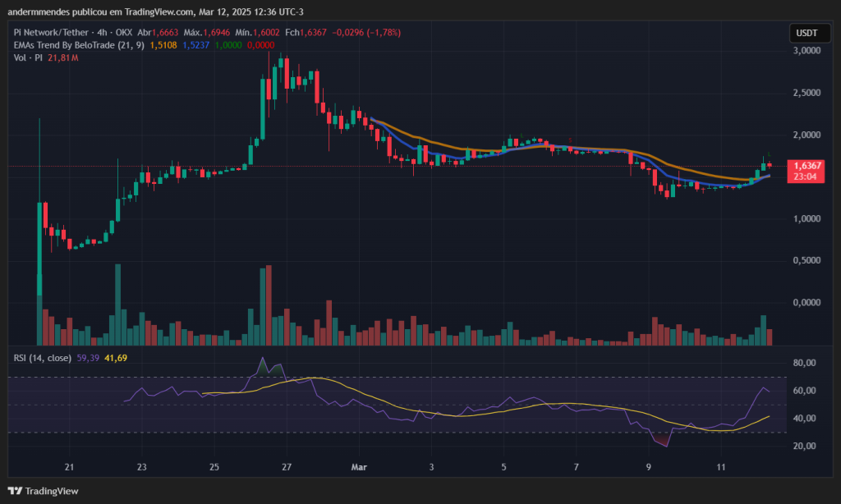Click the Mín. 1,6002 low value
This screenshot has width=841, height=504.
point(257,33)
